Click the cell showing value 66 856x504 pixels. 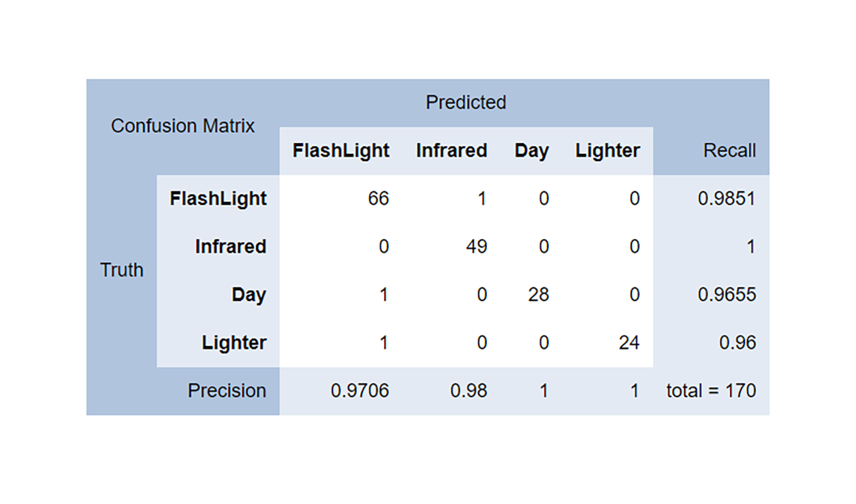[x=378, y=199]
